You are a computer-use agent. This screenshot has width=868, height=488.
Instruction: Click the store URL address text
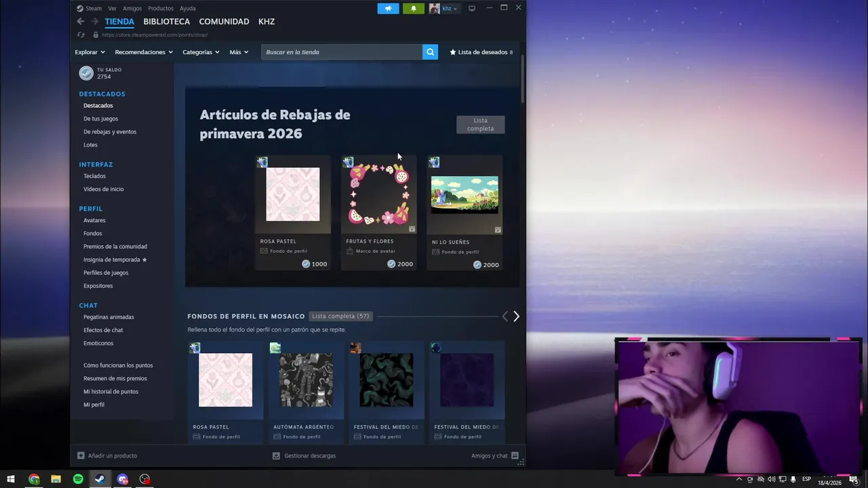tap(155, 35)
